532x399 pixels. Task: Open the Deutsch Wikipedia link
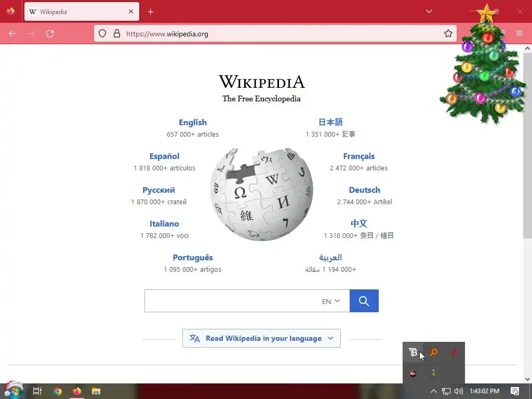coord(364,190)
